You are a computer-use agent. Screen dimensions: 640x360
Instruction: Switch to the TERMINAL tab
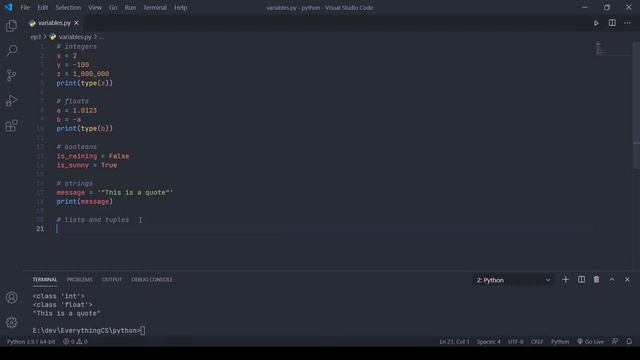pos(45,280)
